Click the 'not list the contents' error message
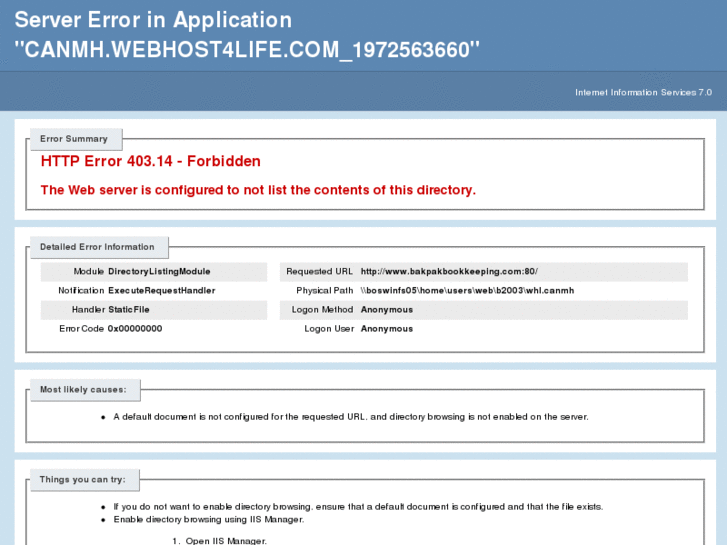 click(258, 190)
